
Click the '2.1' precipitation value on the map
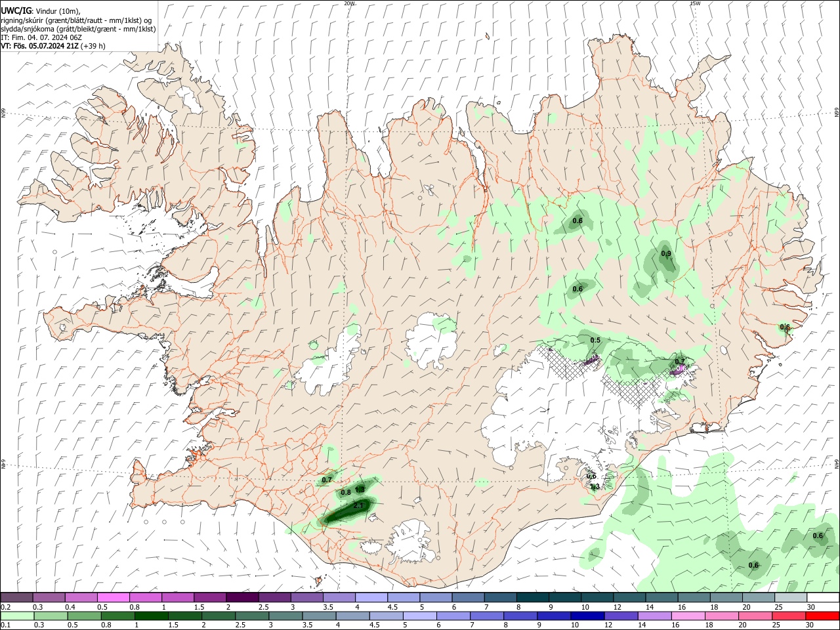tap(358, 505)
